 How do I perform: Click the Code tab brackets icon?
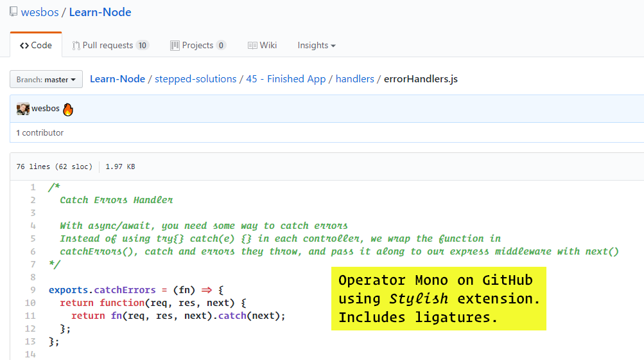[x=24, y=46]
